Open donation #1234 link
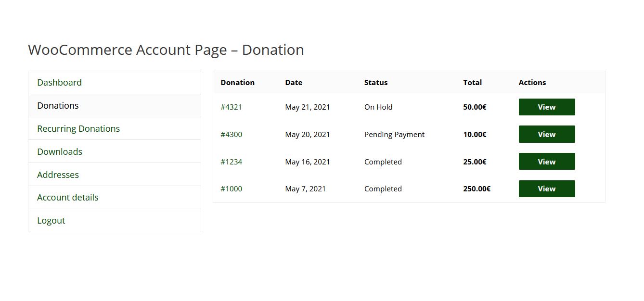The image size is (644, 301). (x=231, y=162)
